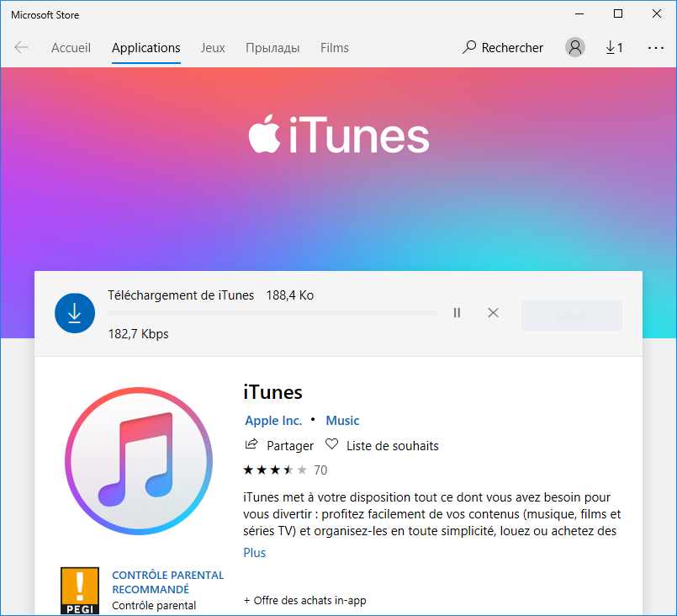Show downloads and updates queue

[614, 47]
